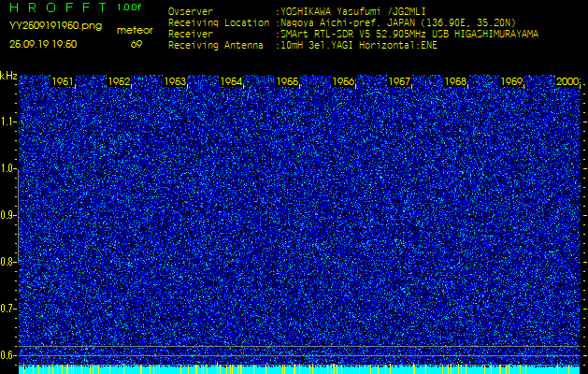Click the 1955 time marker
588x374 pixels.
pos(287,81)
